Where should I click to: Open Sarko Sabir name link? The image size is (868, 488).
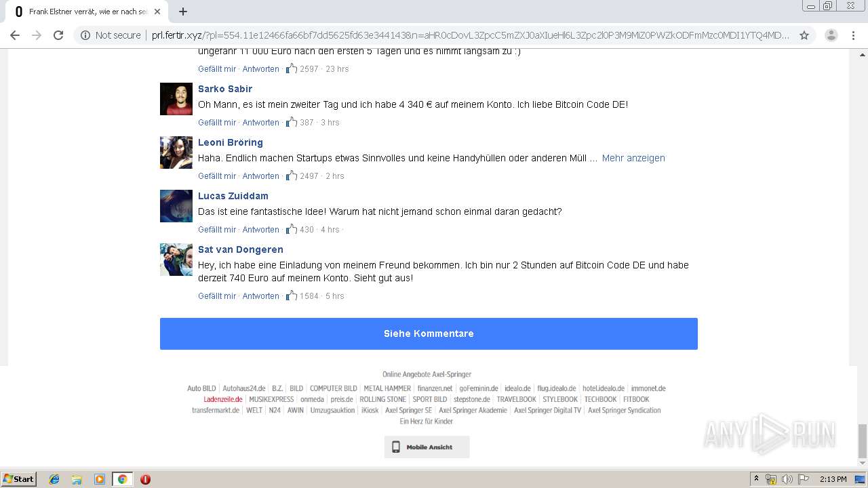click(x=225, y=89)
